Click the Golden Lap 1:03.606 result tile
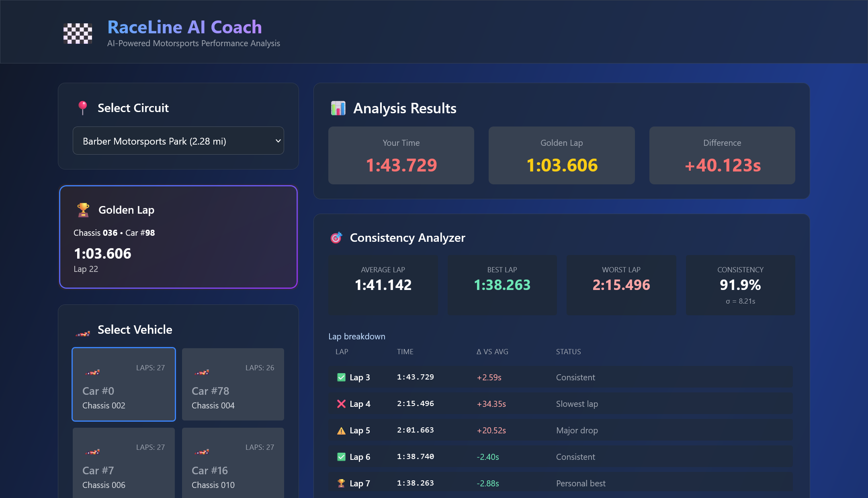The height and width of the screenshot is (498, 868). pyautogui.click(x=561, y=155)
